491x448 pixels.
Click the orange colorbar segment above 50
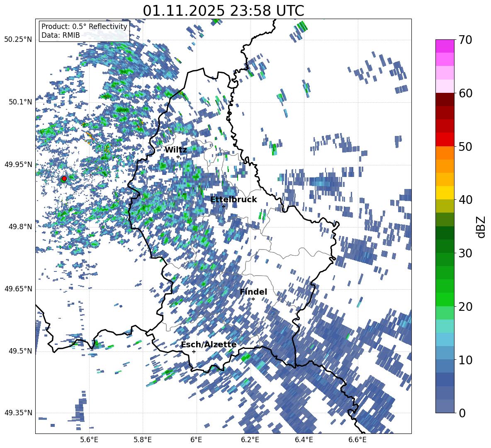click(x=445, y=153)
